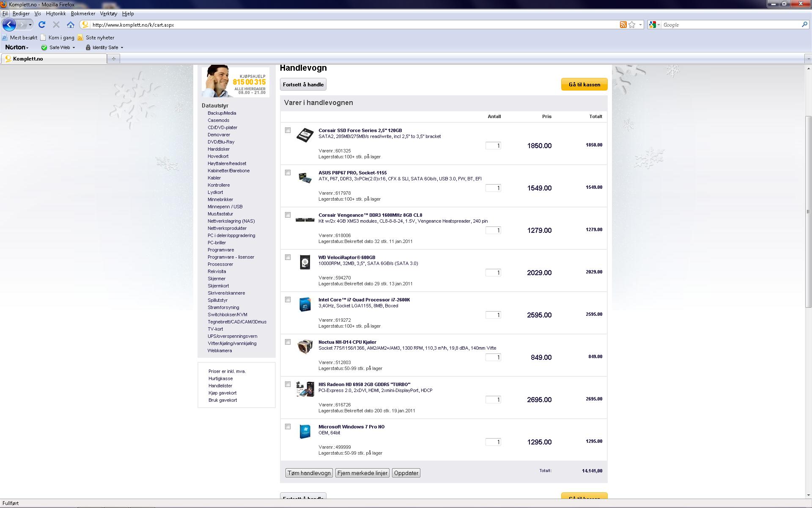812x508 pixels.
Task: Click the WD VelociRaptor drive thumbnail
Action: [x=305, y=262]
